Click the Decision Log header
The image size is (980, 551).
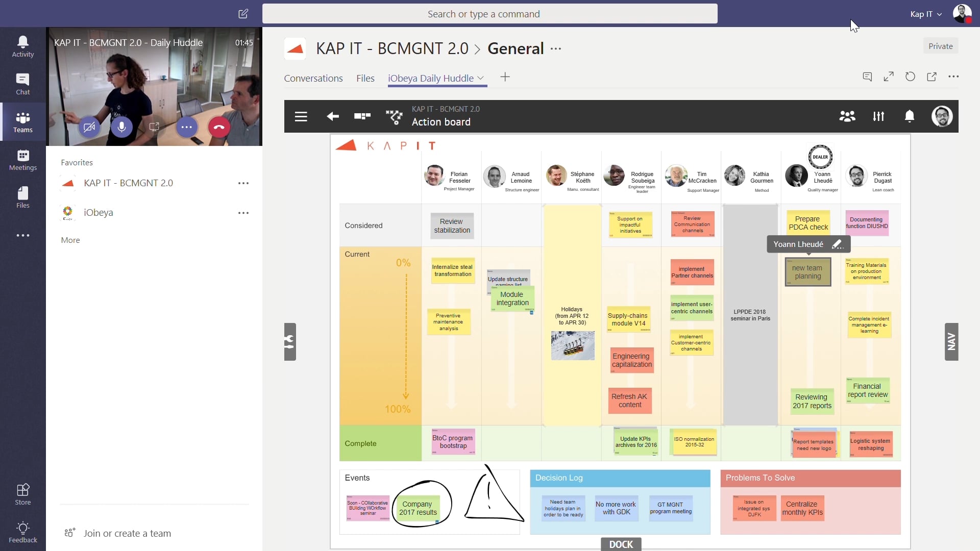point(620,478)
